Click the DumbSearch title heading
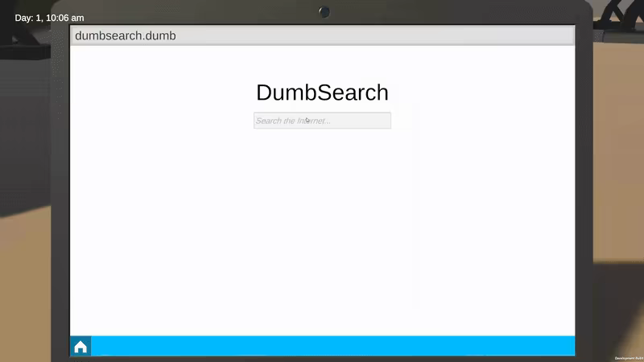Viewport: 644px width, 362px height. (x=322, y=93)
